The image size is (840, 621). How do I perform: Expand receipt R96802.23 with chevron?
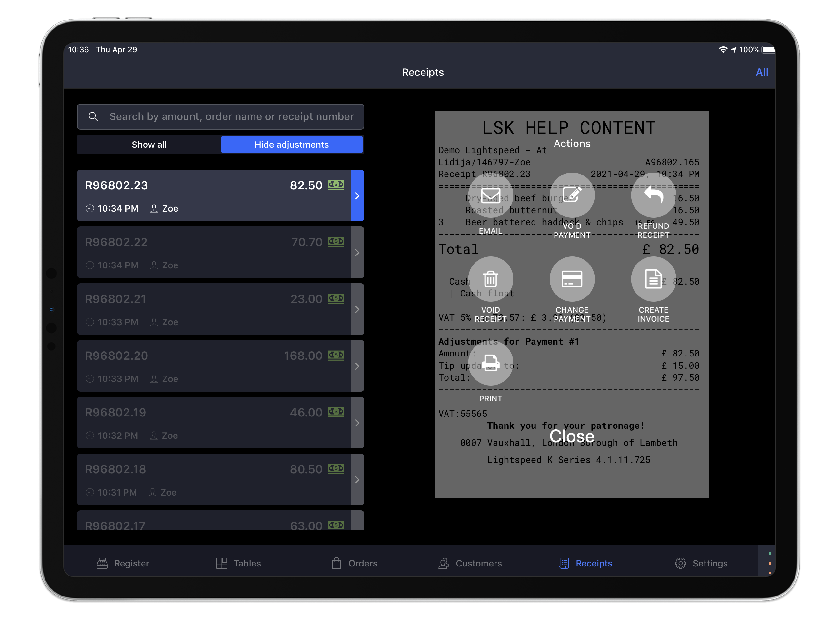pos(357,195)
